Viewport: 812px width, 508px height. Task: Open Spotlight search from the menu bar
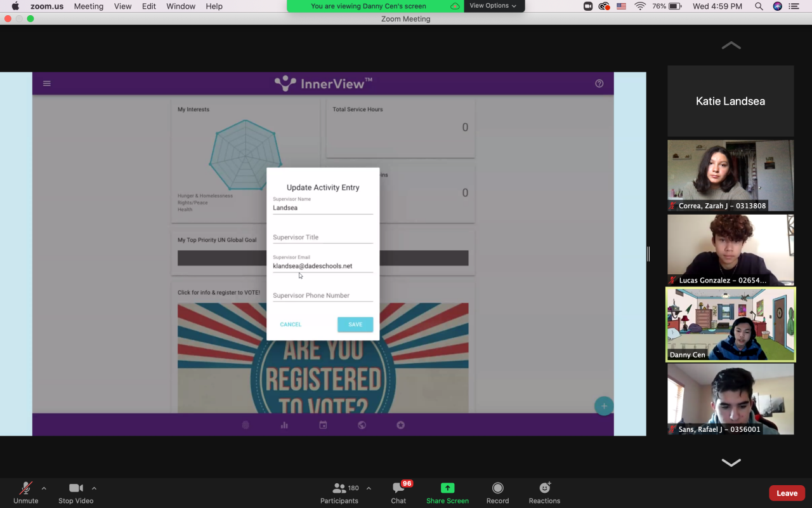(x=759, y=6)
